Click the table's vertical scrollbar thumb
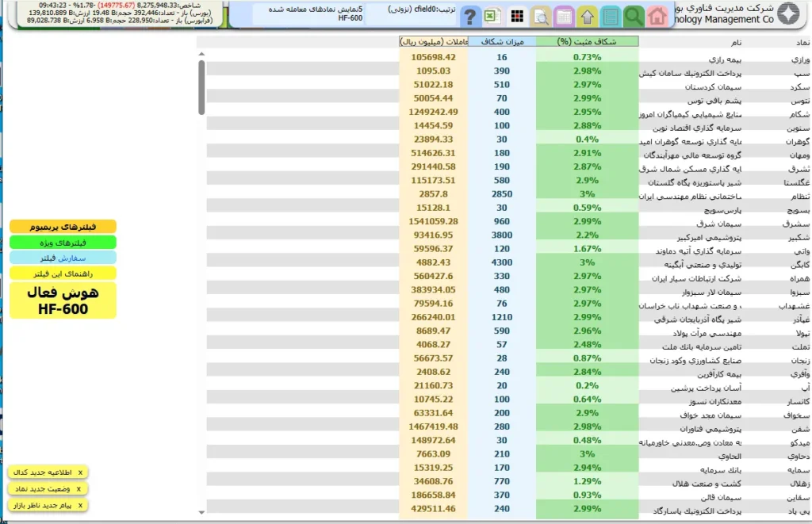This screenshot has width=812, height=524. pos(201,87)
